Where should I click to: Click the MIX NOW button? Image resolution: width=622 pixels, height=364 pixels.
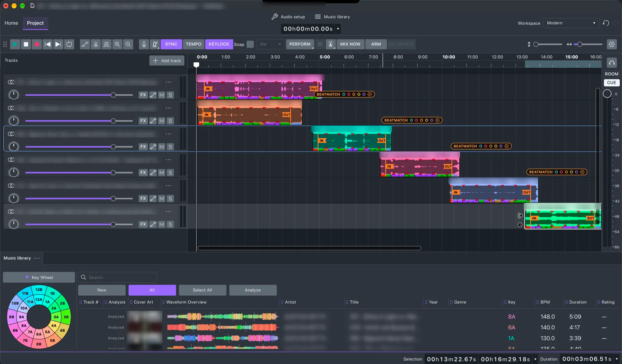point(350,44)
